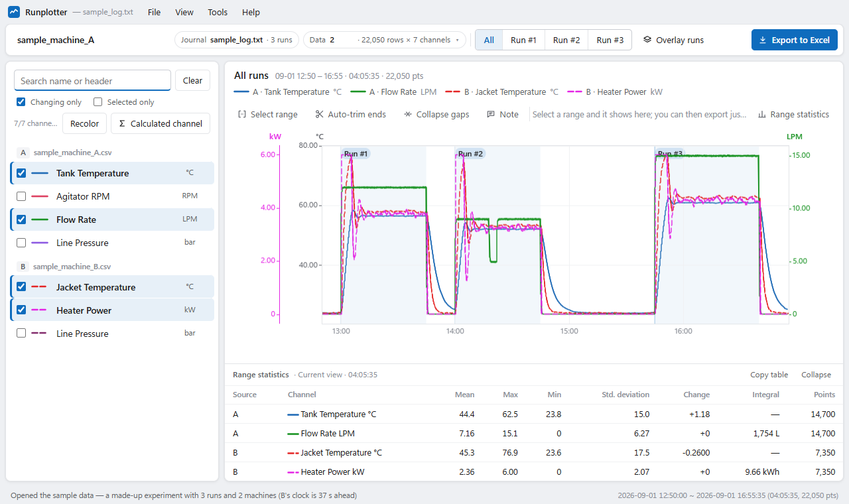Screen dimensions: 849x504
Task: Collapse the Range statistics panel
Action: 816,375
